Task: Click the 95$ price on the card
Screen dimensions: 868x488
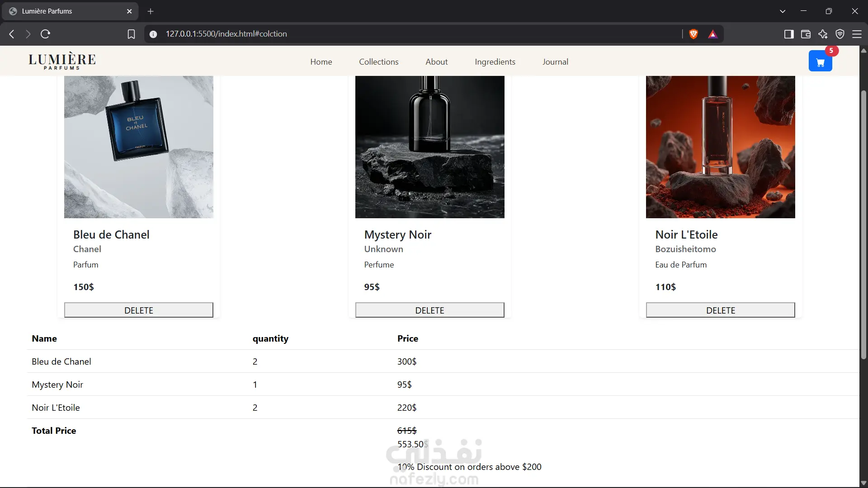Action: tap(372, 287)
